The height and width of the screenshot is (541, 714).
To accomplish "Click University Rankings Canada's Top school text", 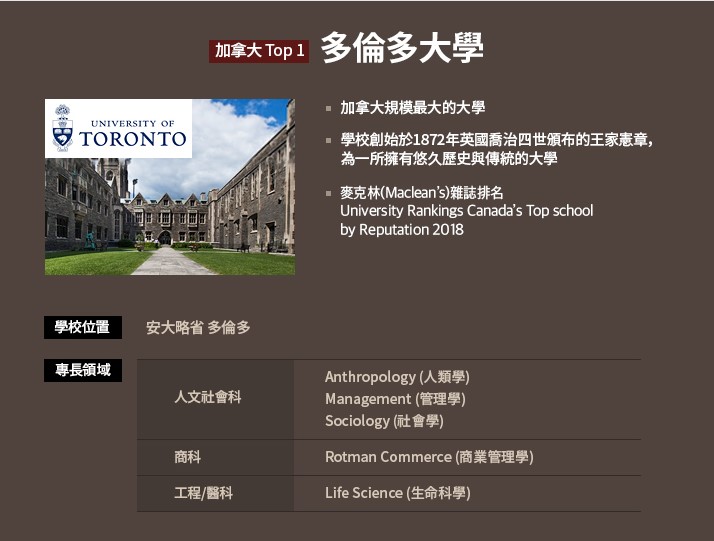I will point(467,211).
